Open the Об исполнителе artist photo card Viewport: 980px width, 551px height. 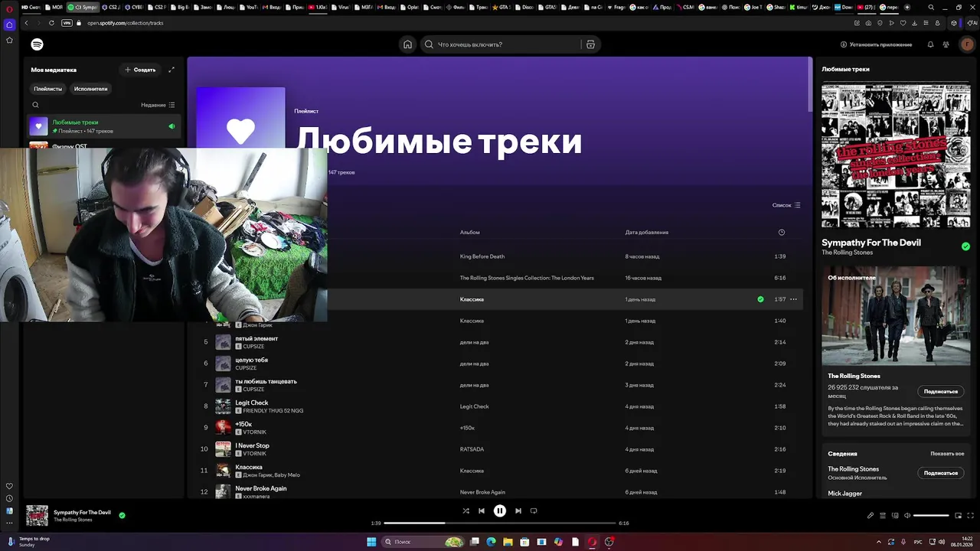point(896,315)
